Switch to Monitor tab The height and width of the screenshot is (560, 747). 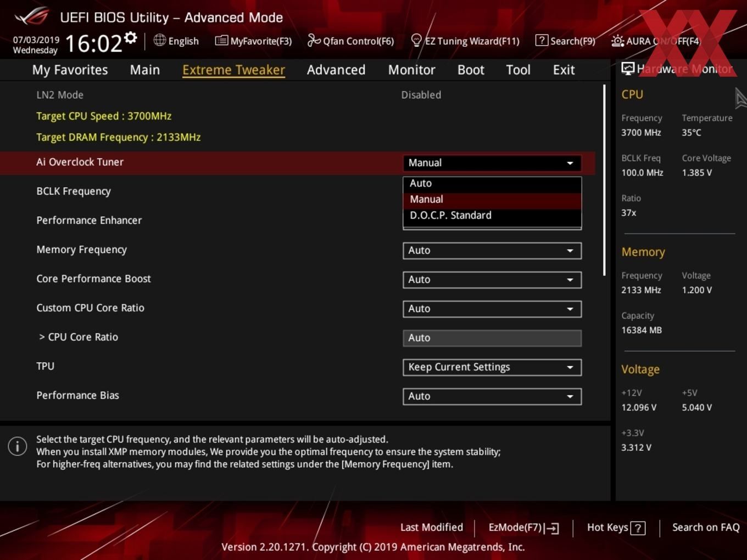coord(411,70)
